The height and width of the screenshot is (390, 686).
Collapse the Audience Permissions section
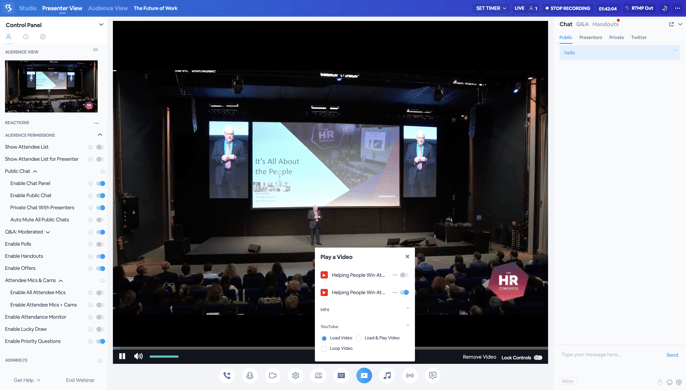tap(100, 135)
